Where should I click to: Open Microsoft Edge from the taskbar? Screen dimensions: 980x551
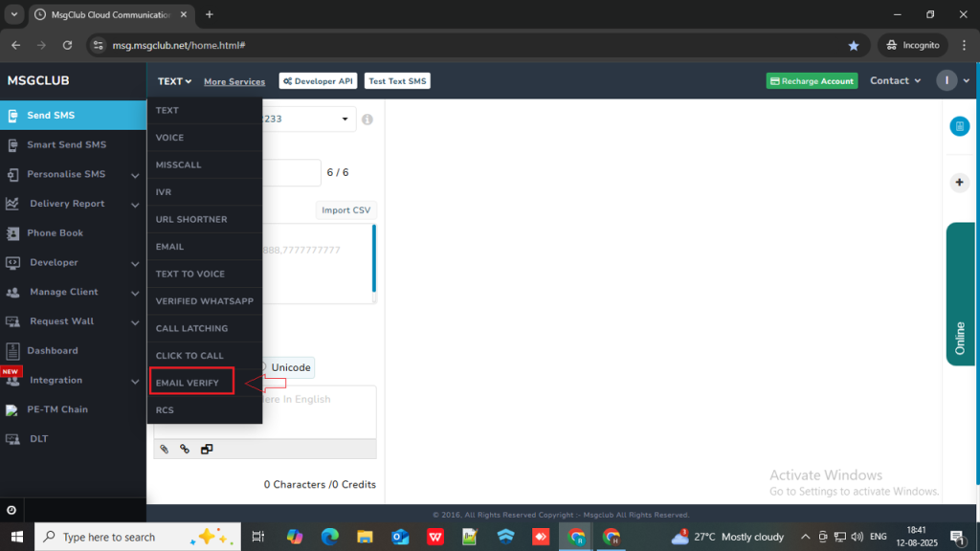(x=330, y=537)
